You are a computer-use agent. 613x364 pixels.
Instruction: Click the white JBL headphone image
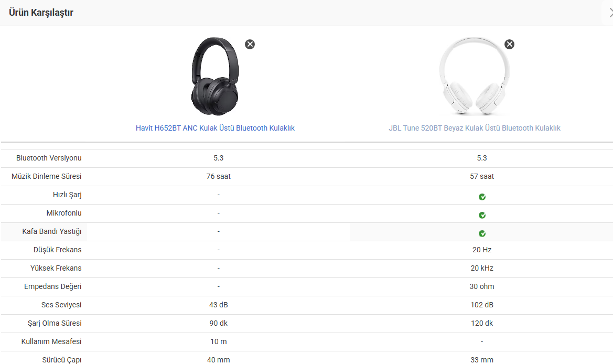[474, 76]
